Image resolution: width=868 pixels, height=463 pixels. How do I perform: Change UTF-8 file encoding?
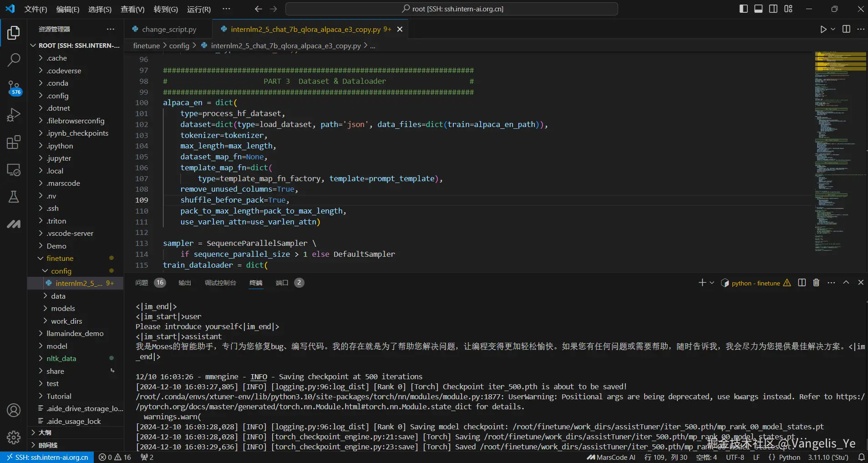pyautogui.click(x=735, y=457)
